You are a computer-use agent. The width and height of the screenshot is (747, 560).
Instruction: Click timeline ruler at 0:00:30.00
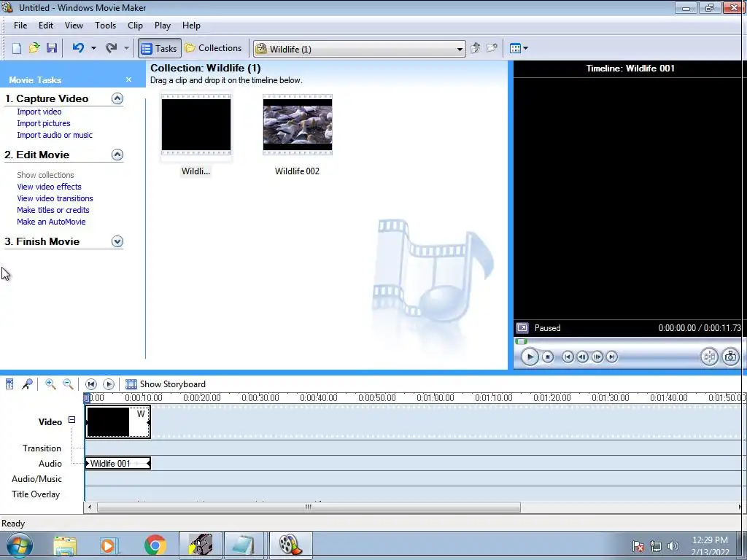click(260, 397)
